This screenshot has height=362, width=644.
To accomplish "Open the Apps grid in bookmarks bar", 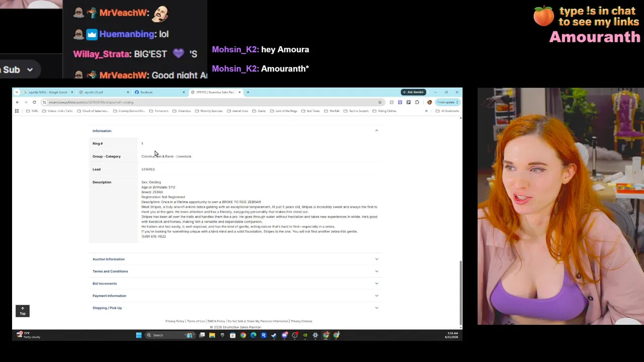I will tap(17, 111).
